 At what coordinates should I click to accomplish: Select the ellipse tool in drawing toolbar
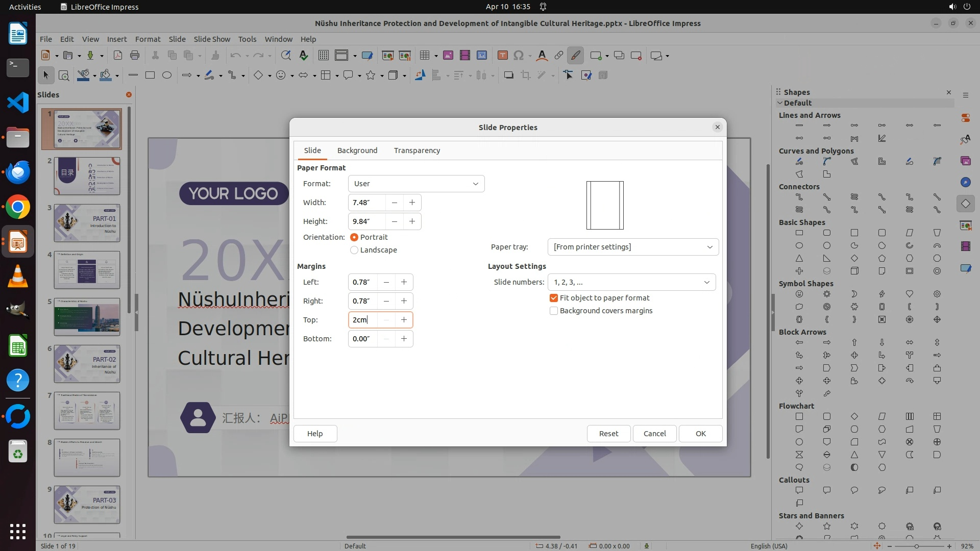(167, 76)
